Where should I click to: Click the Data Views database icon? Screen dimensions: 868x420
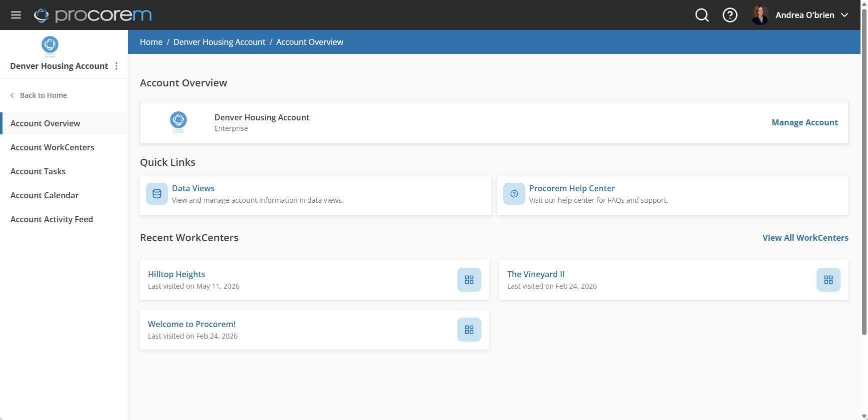click(157, 194)
